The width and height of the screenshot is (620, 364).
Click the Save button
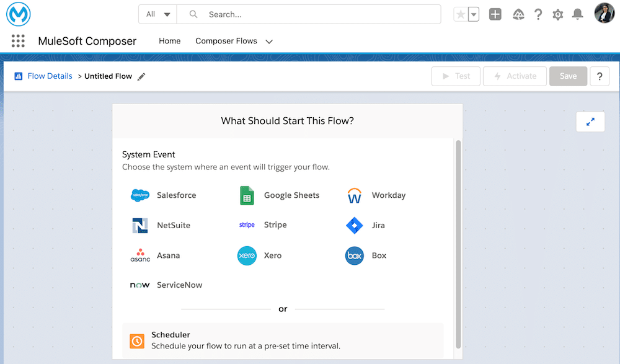pos(568,76)
